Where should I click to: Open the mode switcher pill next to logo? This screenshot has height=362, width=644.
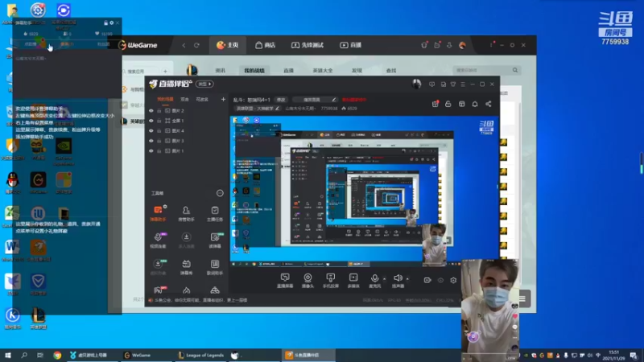(x=204, y=84)
